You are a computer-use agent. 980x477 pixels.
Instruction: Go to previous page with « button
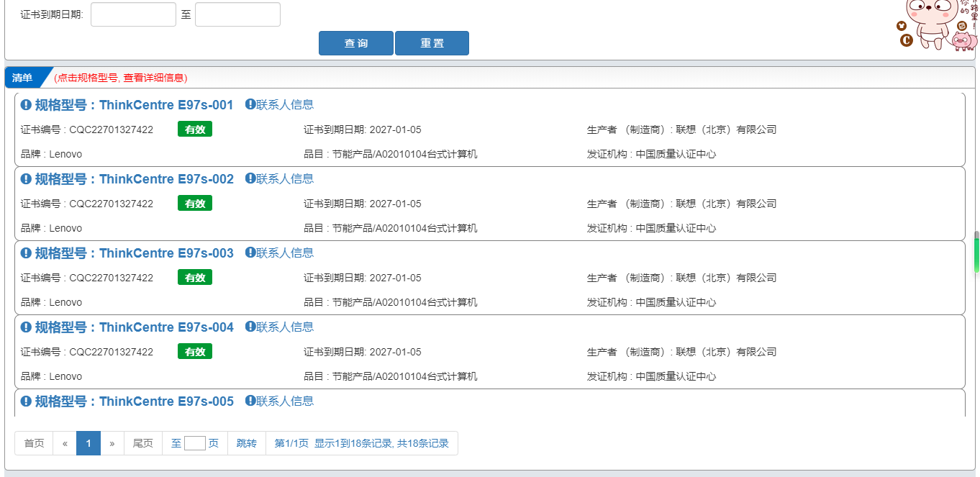(x=65, y=443)
